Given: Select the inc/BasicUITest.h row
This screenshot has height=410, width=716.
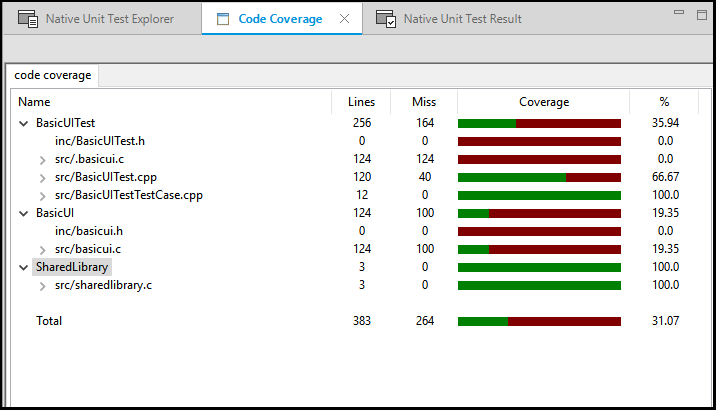Looking at the screenshot, I should 100,141.
